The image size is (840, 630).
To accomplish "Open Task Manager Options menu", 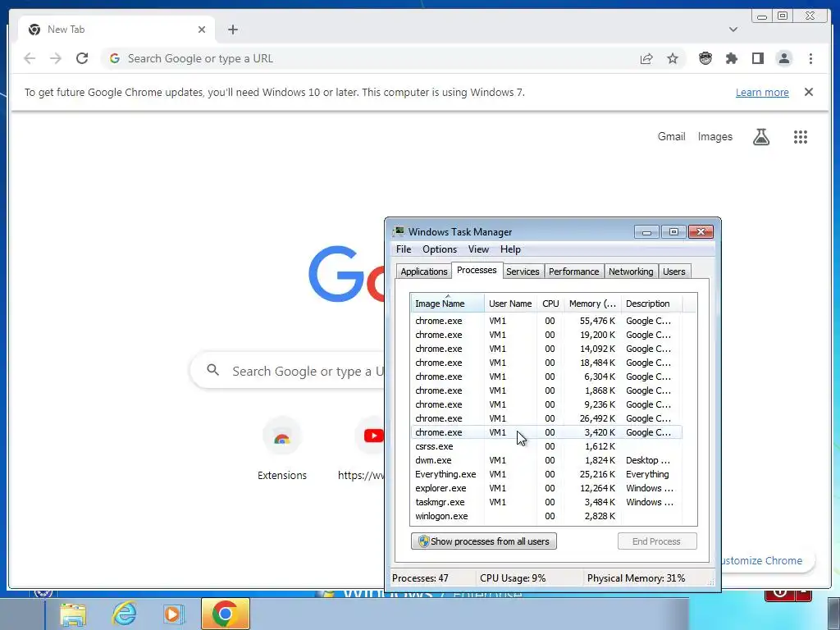I will [x=440, y=249].
